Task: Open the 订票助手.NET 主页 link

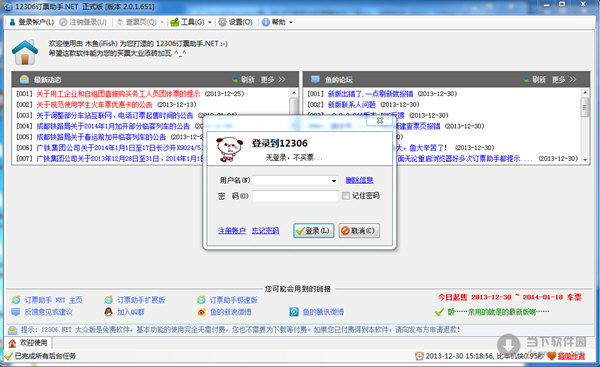Action: (x=54, y=300)
